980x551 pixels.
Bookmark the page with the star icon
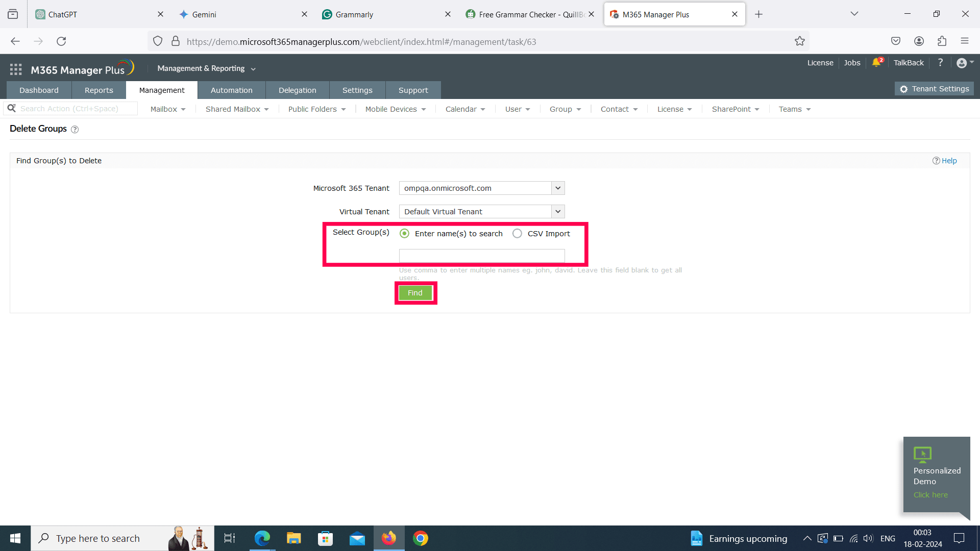[800, 41]
